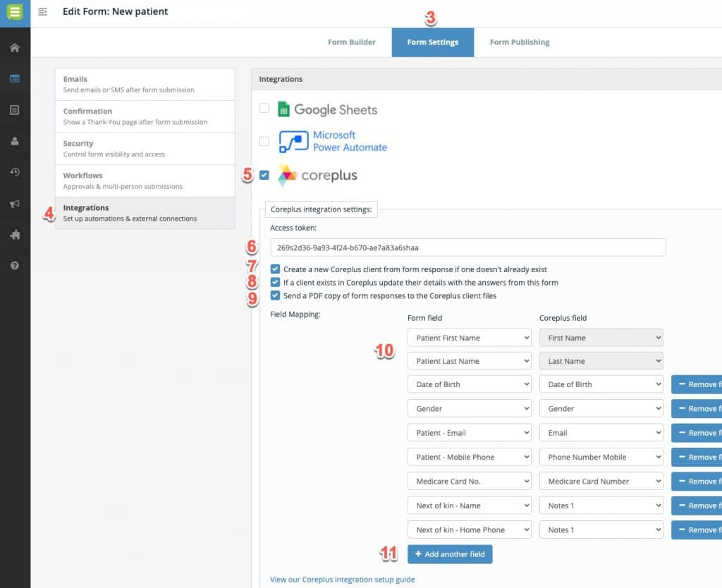
Task: Select the Announcements megaphone icon
Action: point(14,204)
